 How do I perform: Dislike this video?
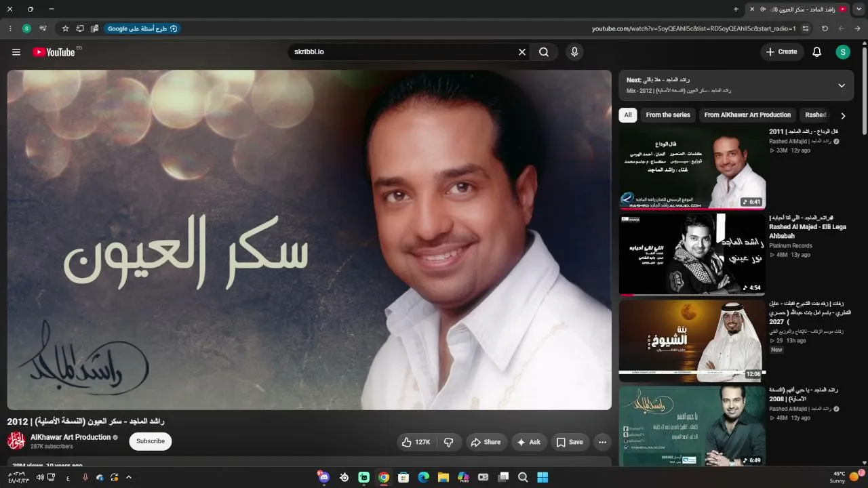click(x=448, y=442)
